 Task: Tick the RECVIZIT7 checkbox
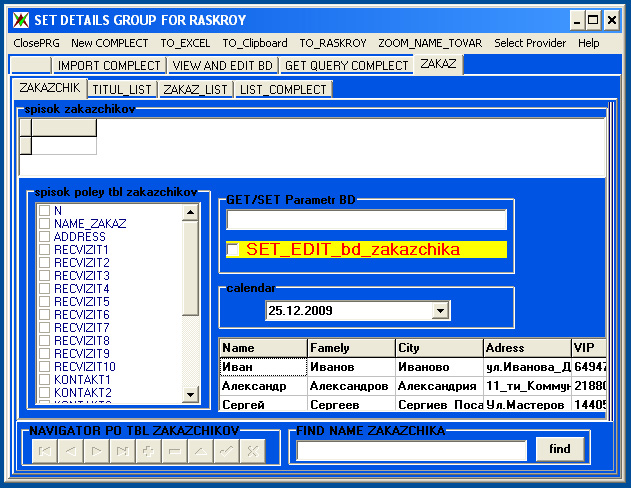(x=44, y=327)
